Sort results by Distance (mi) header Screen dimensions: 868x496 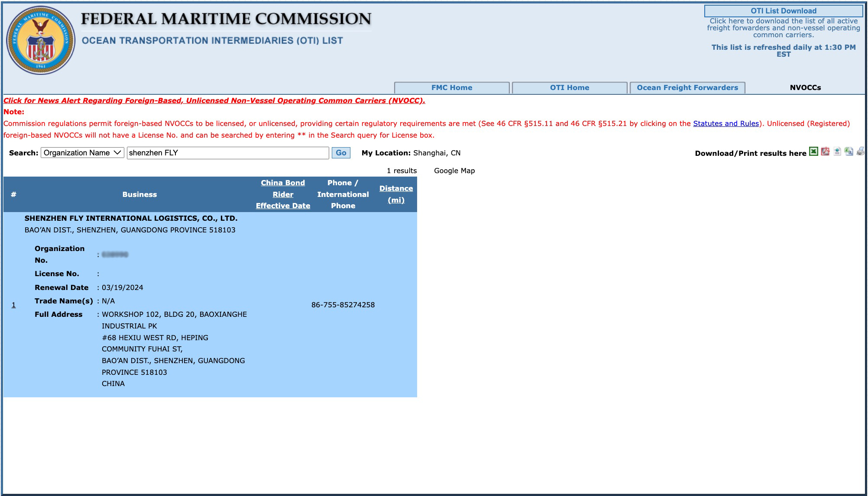(396, 194)
